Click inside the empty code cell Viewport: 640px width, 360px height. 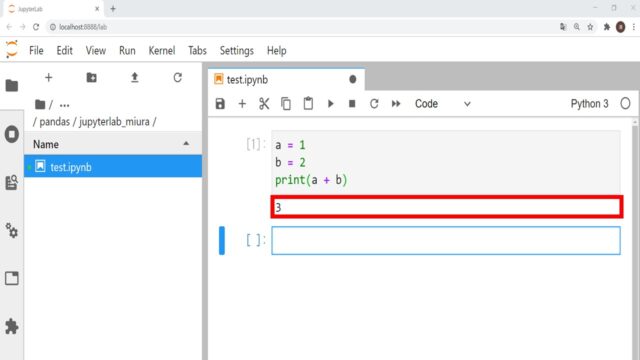[446, 240]
